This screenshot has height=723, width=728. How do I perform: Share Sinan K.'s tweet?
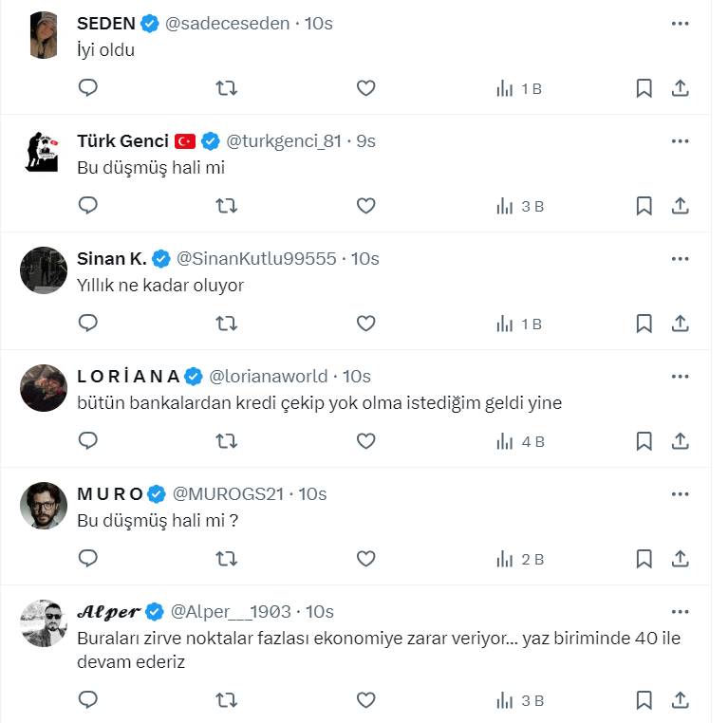coord(680,324)
